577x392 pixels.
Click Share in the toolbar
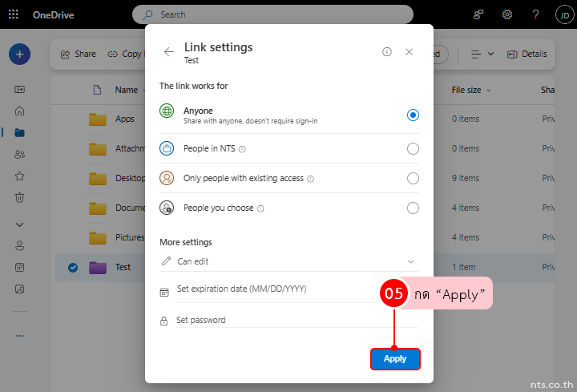tap(78, 54)
